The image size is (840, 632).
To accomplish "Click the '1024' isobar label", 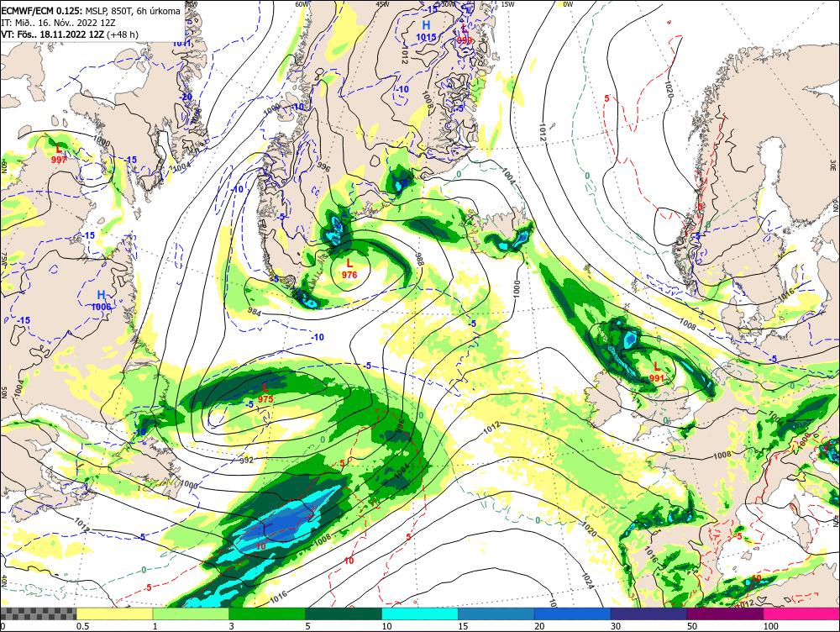I will point(588,581).
